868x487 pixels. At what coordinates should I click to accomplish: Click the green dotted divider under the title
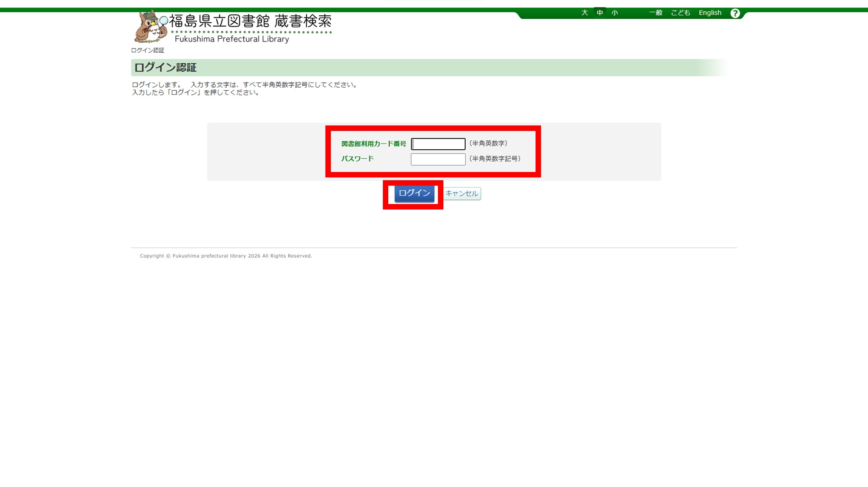point(252,31)
